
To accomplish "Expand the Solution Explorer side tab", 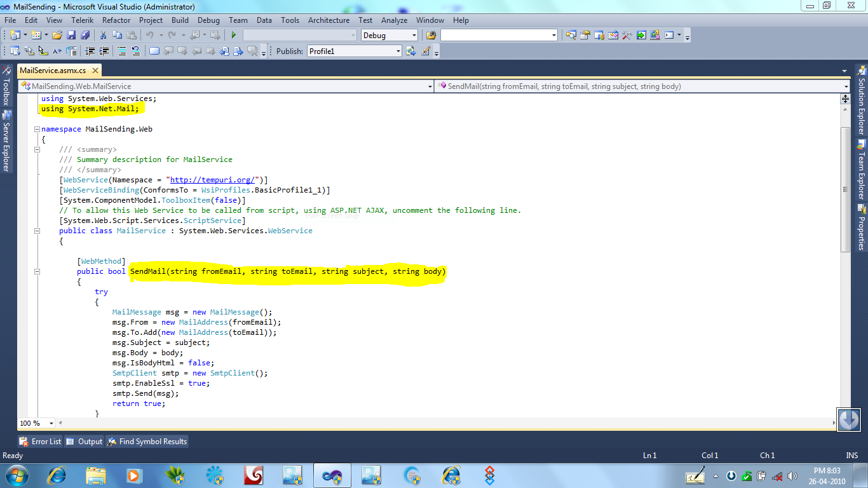I will pyautogui.click(x=862, y=100).
